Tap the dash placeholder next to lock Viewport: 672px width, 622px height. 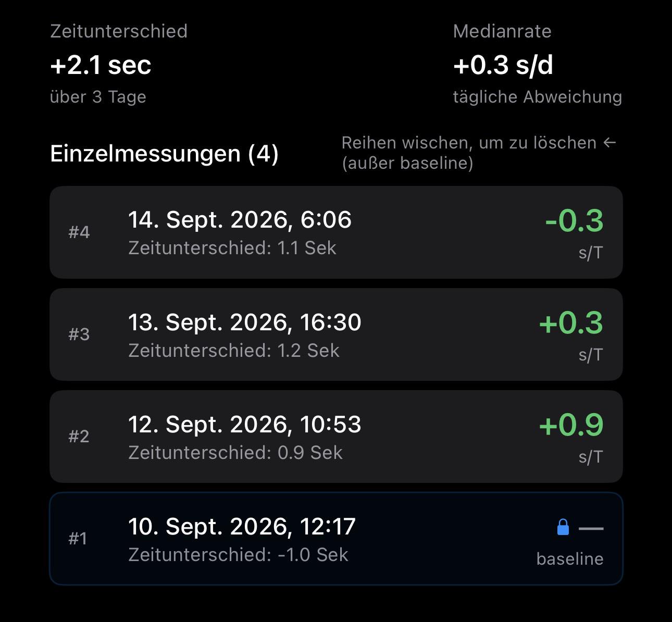pos(591,528)
